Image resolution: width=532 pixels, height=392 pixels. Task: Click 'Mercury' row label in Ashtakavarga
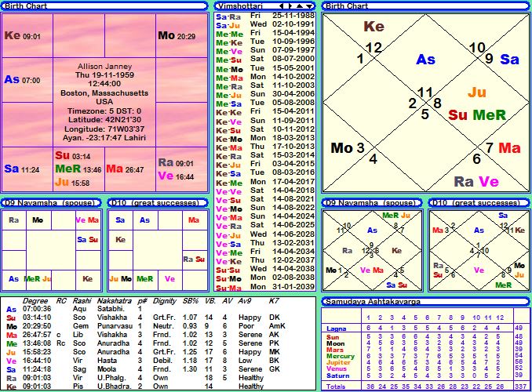tap(341, 356)
